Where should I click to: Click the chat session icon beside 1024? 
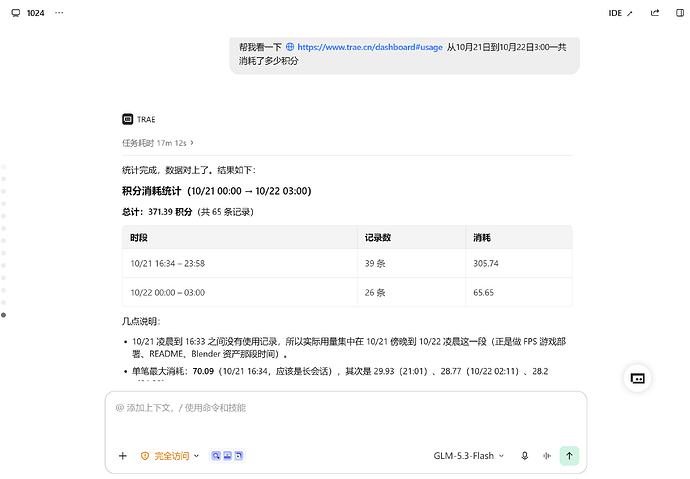coord(15,13)
